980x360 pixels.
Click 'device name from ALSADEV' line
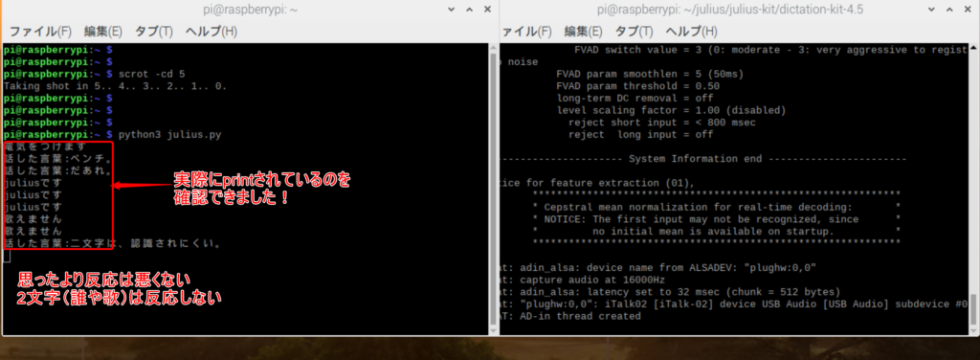pos(659,267)
